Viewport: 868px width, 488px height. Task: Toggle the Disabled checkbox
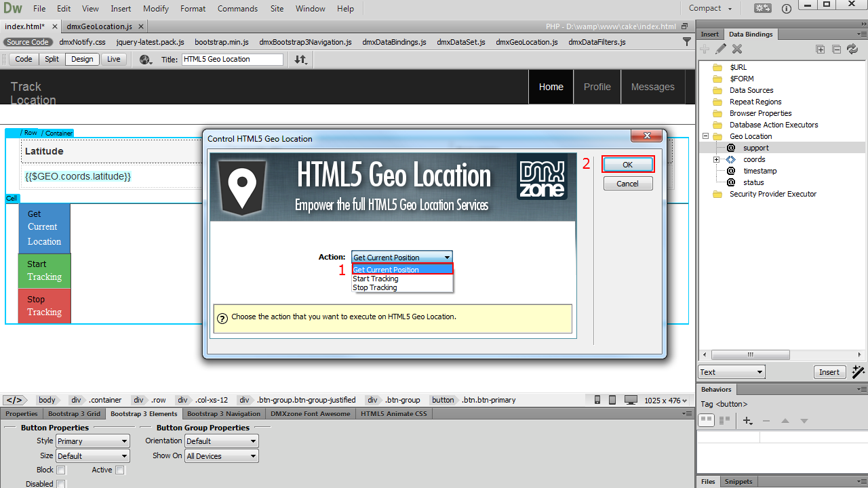tap(61, 484)
